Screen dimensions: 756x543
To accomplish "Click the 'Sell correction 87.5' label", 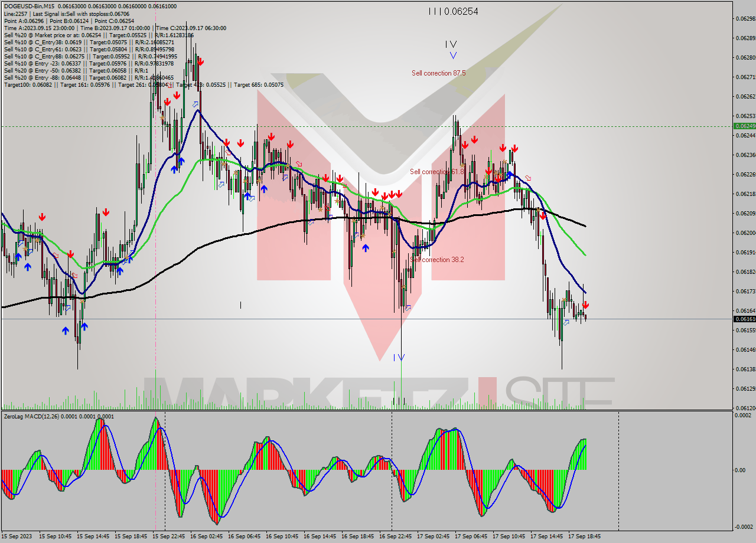I will [438, 73].
